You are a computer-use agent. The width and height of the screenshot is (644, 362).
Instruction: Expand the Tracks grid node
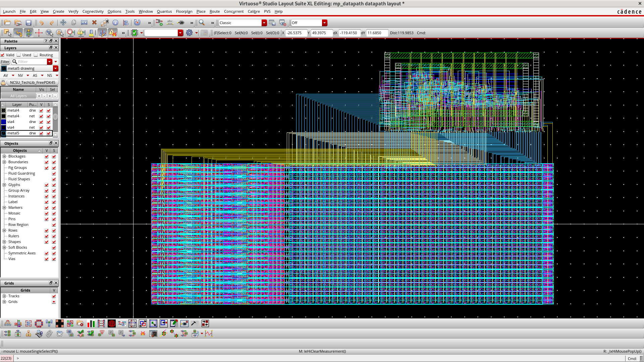click(4, 296)
